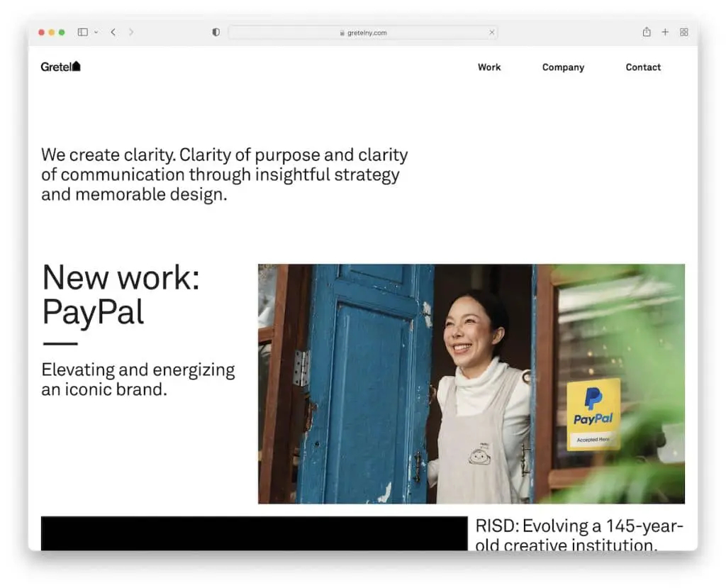Open the Contact navigation item
The height and width of the screenshot is (588, 726).
pyautogui.click(x=643, y=67)
